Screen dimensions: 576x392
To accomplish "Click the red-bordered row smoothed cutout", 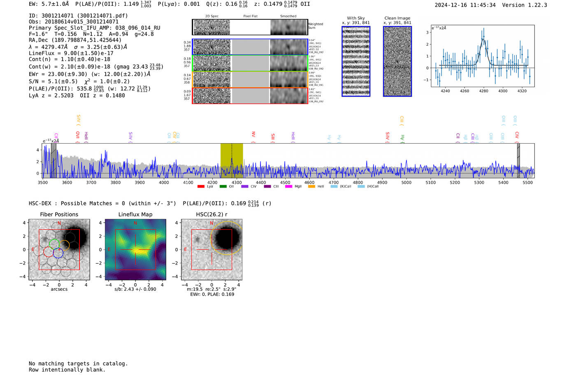I will (289, 96).
